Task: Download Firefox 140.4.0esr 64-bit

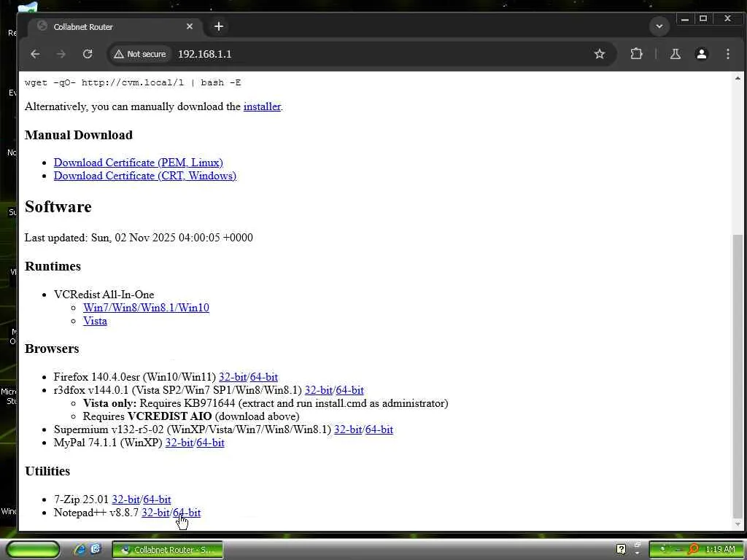Action: click(264, 377)
